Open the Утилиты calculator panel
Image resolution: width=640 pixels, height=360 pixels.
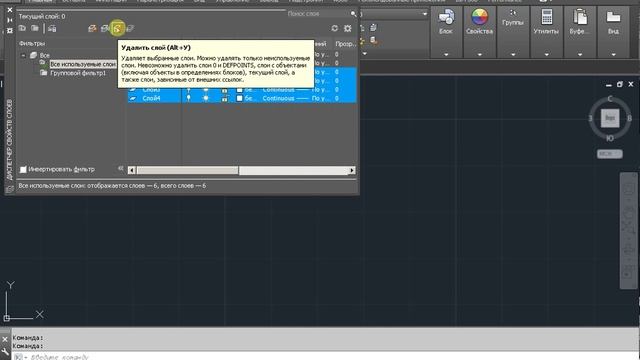point(546,22)
